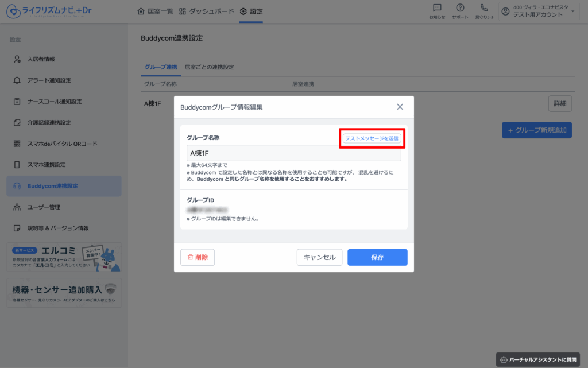The height and width of the screenshot is (368, 588).
Task: Send a test message with テストメッセージを送信
Action: [372, 138]
